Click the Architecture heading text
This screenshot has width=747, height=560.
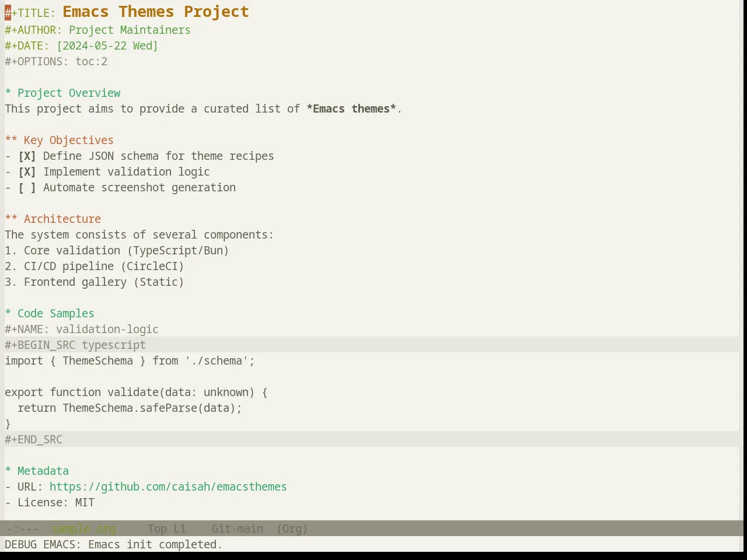coord(62,219)
